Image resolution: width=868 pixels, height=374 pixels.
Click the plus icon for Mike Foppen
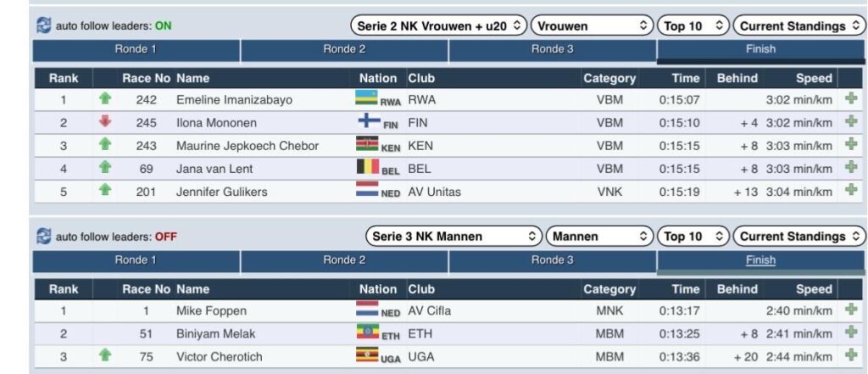[851, 310]
